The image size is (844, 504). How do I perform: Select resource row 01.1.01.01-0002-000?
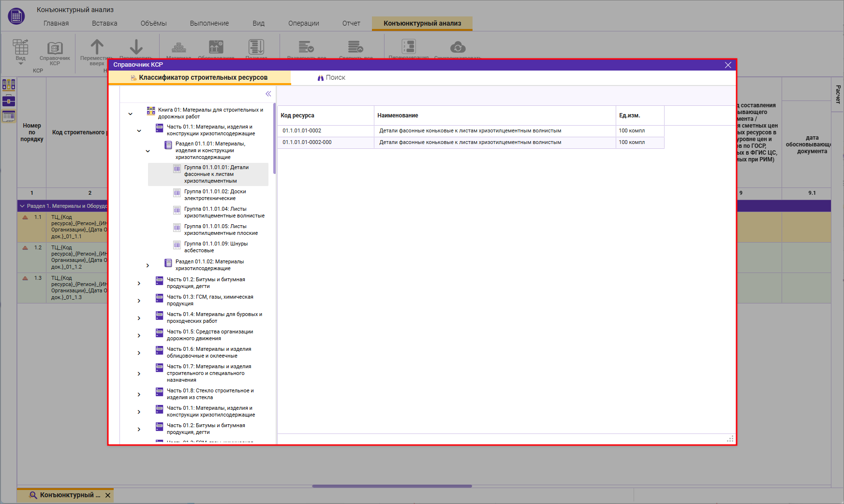tap(307, 143)
